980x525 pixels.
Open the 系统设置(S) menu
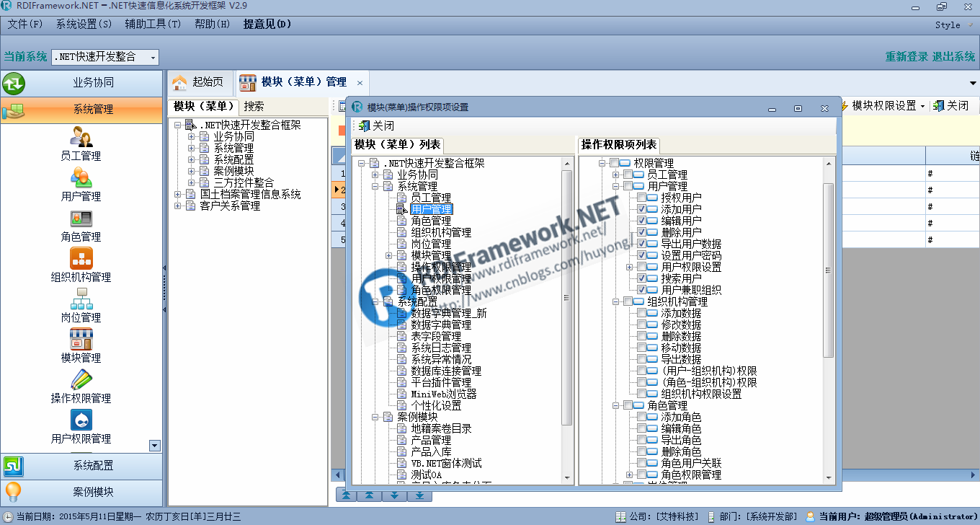[84, 24]
